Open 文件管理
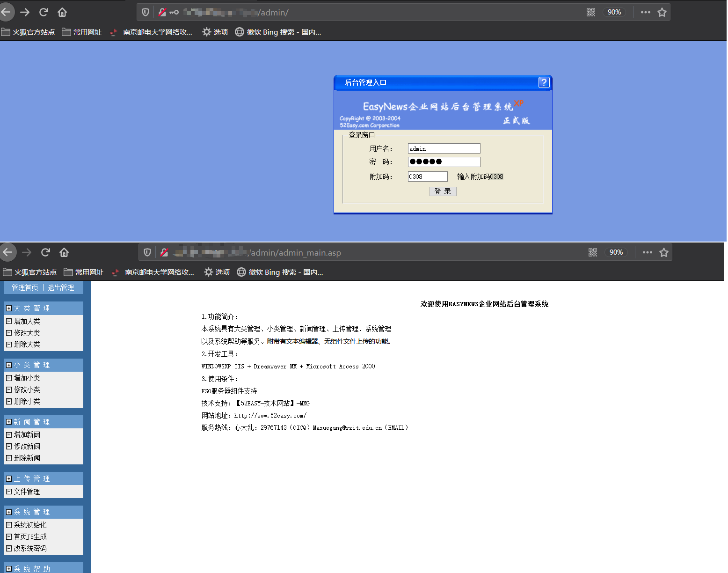The image size is (728, 573). click(x=27, y=492)
